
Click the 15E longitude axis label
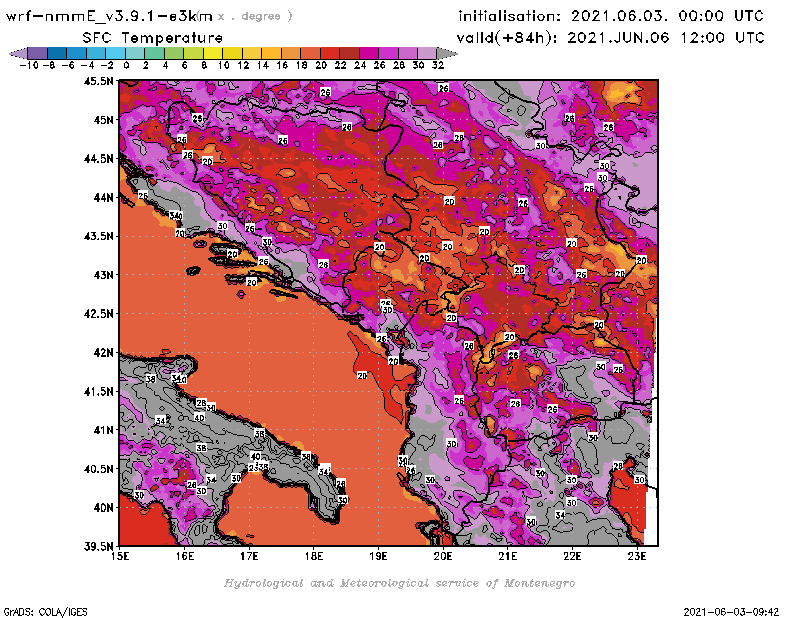coord(120,556)
